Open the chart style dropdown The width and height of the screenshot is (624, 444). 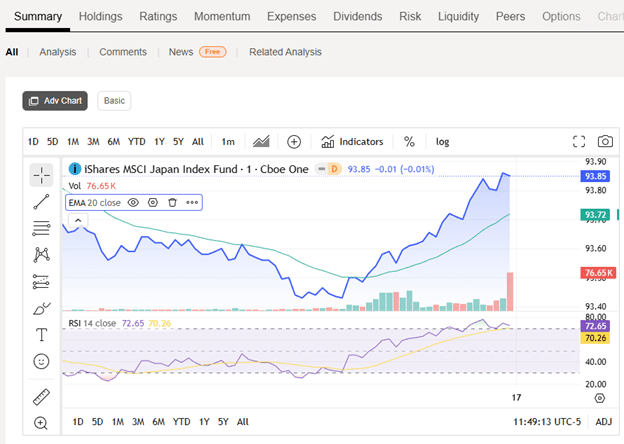click(261, 142)
